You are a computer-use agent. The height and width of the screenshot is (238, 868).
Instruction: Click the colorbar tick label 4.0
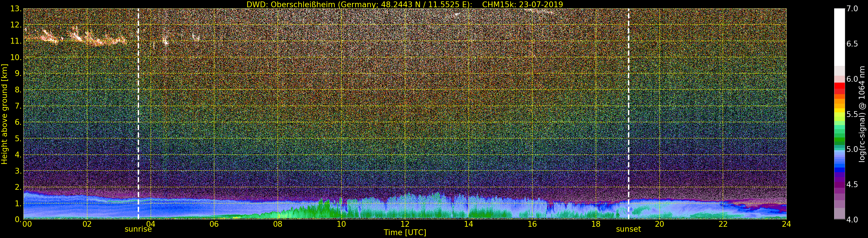pyautogui.click(x=852, y=220)
